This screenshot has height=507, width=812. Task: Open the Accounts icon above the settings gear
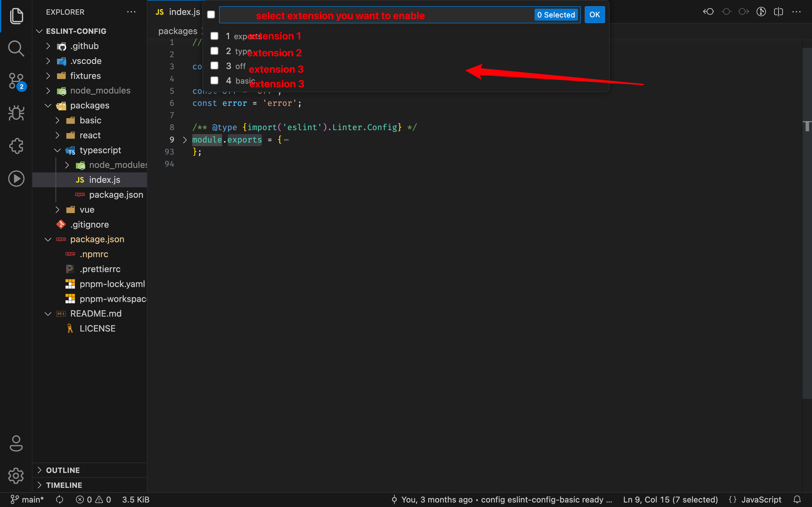pyautogui.click(x=16, y=443)
